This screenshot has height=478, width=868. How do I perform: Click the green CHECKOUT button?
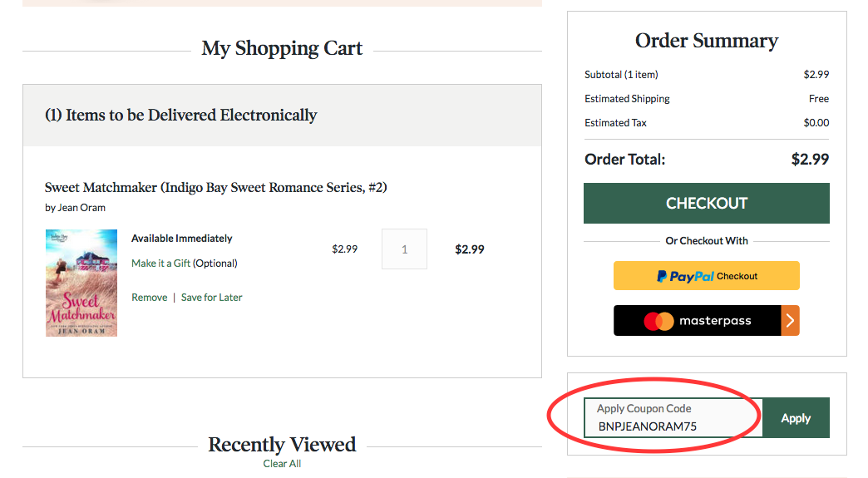point(707,203)
